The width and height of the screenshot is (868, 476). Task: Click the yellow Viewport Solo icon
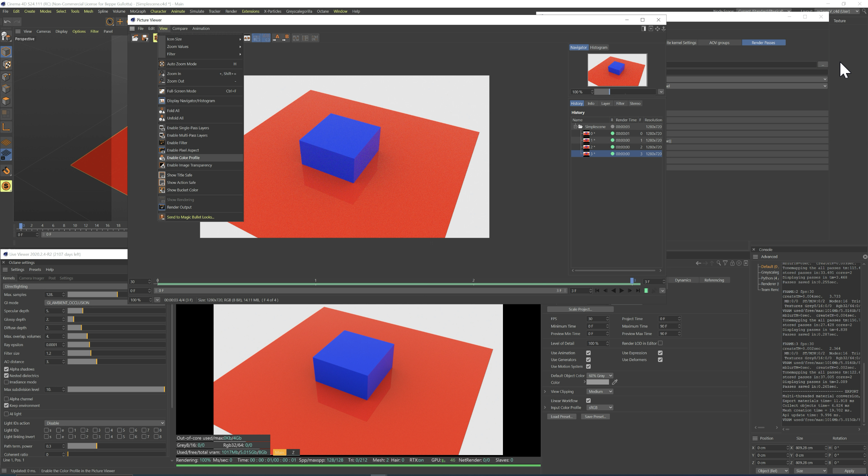(x=6, y=186)
